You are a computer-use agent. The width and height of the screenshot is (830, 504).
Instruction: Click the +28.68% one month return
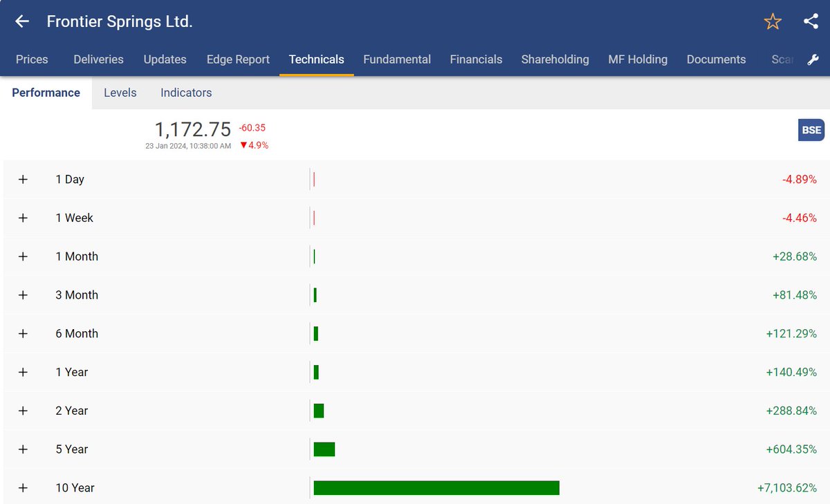tap(795, 256)
